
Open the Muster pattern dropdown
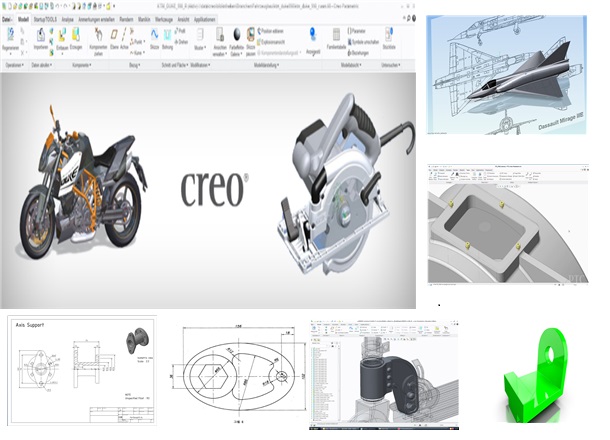pyautogui.click(x=200, y=47)
